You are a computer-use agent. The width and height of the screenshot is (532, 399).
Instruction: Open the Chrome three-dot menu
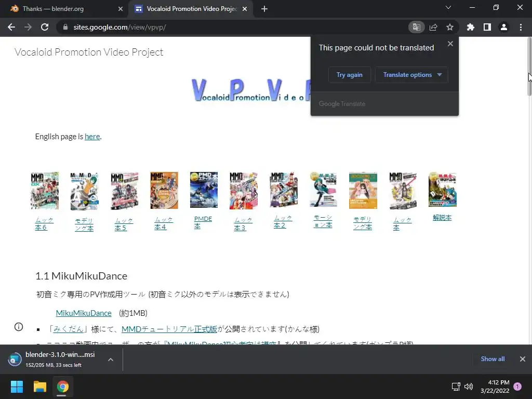point(521,27)
